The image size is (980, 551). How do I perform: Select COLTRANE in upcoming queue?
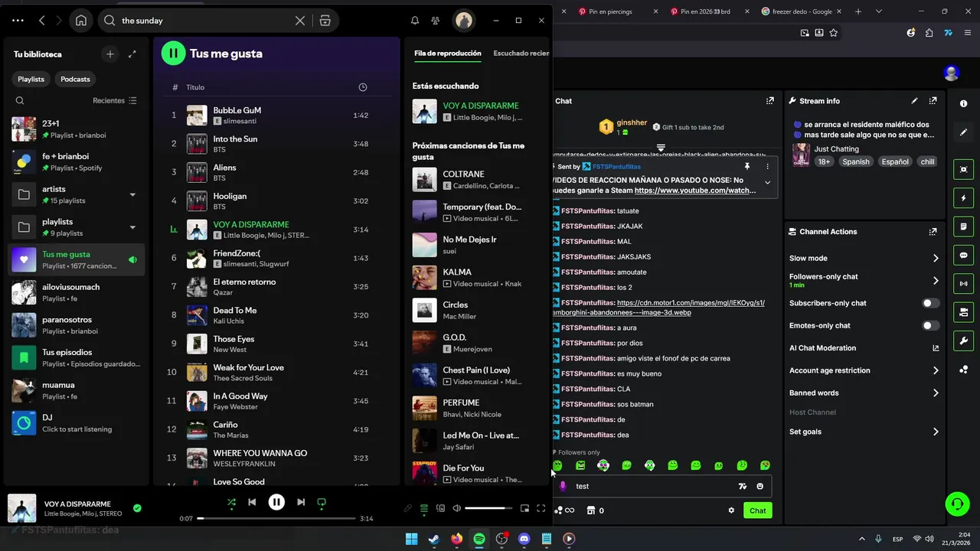pyautogui.click(x=475, y=180)
